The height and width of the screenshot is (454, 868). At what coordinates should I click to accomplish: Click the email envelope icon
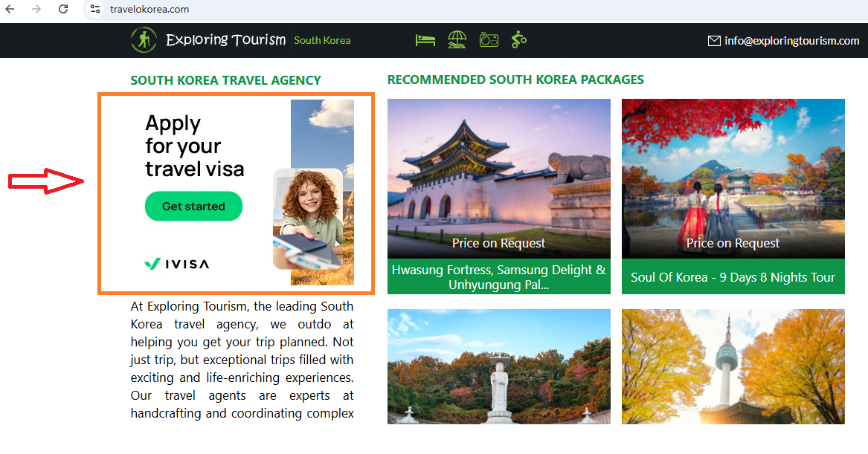(714, 40)
